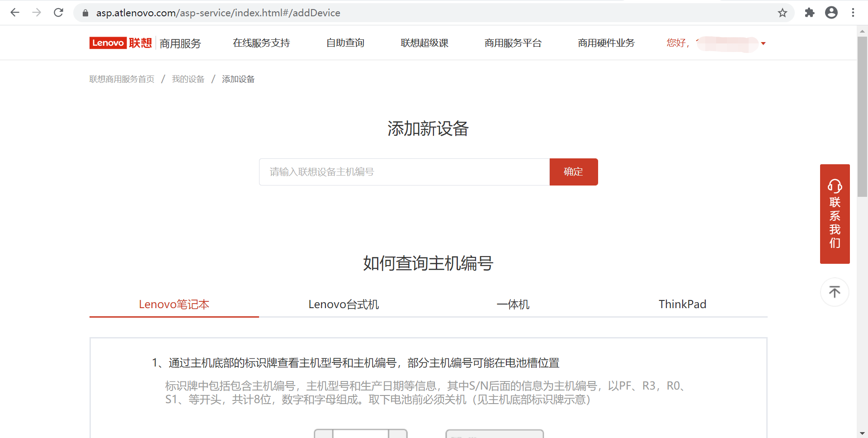Open the 联系我们 contact widget

tap(835, 214)
